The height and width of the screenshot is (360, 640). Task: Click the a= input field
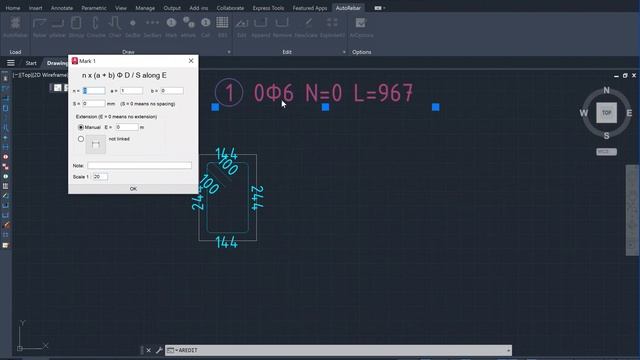pos(131,91)
